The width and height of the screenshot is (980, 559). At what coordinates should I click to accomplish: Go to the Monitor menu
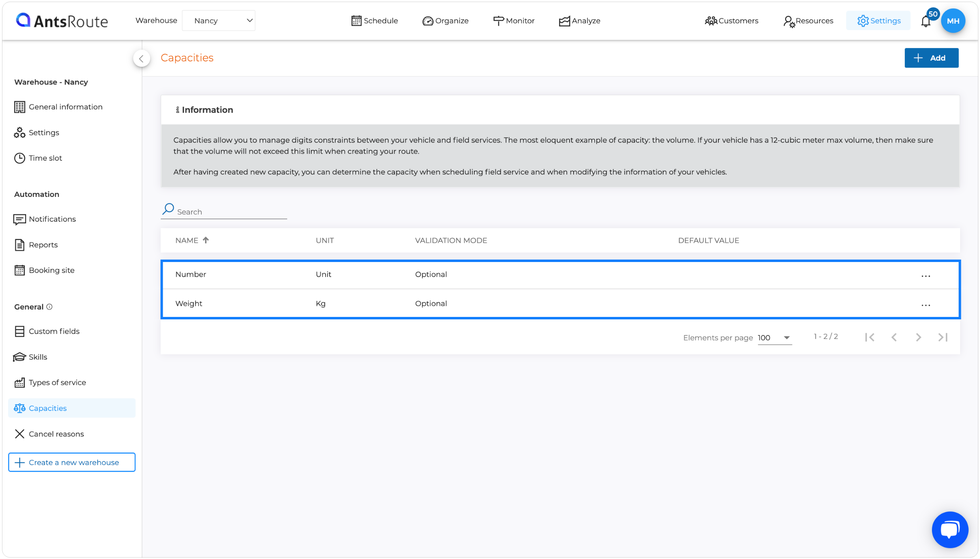pos(514,21)
